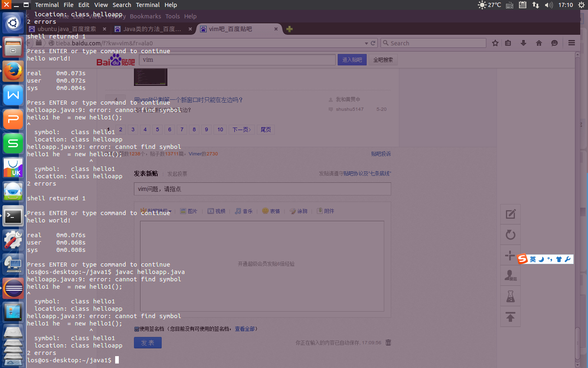Screen dimensions: 588x368
Task: Open Sogou skin shirt icon
Action: 559,259
